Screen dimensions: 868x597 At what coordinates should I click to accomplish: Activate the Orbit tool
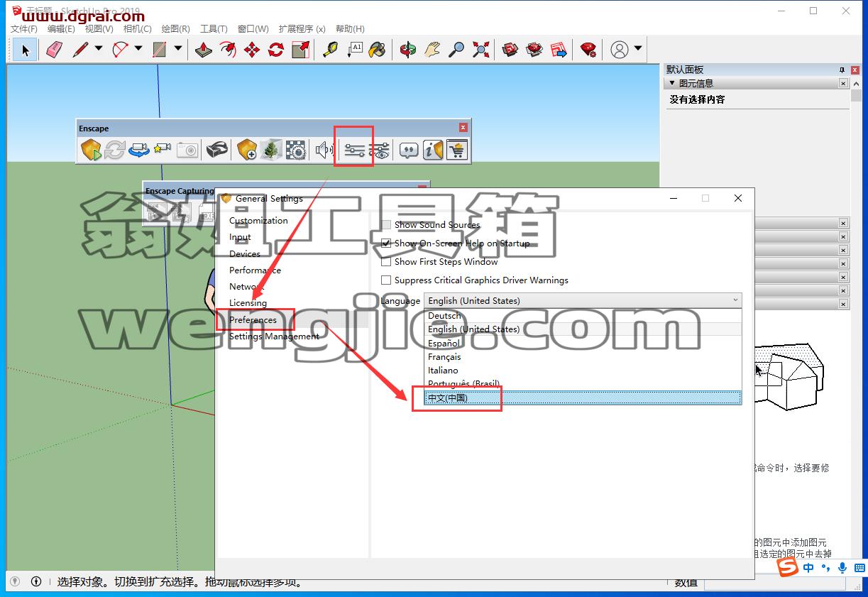pos(408,50)
